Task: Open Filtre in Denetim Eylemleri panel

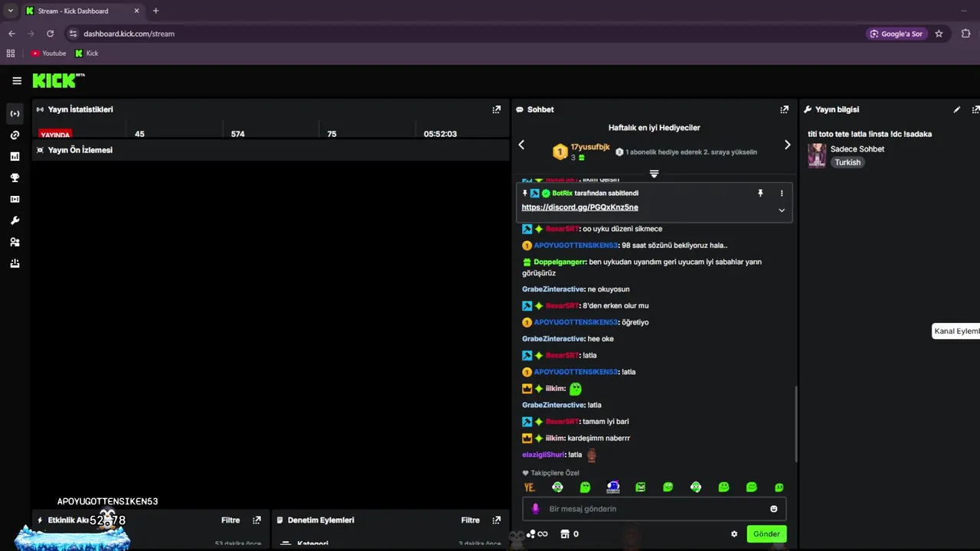Action: (x=470, y=520)
